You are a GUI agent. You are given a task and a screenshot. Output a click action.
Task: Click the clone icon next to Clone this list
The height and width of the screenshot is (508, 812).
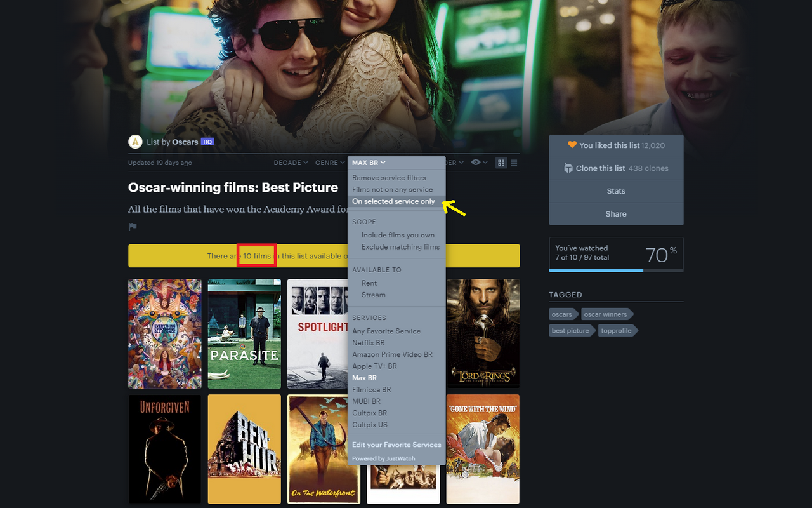coord(568,168)
